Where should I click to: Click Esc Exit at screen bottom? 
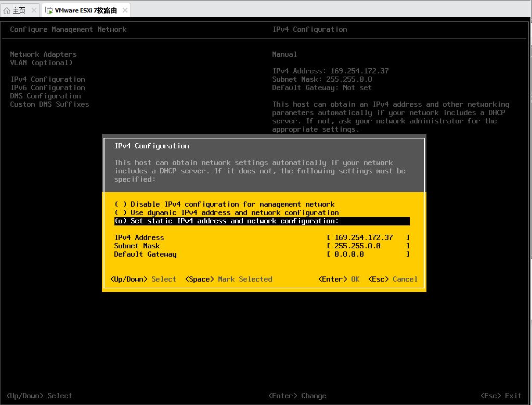click(501, 396)
